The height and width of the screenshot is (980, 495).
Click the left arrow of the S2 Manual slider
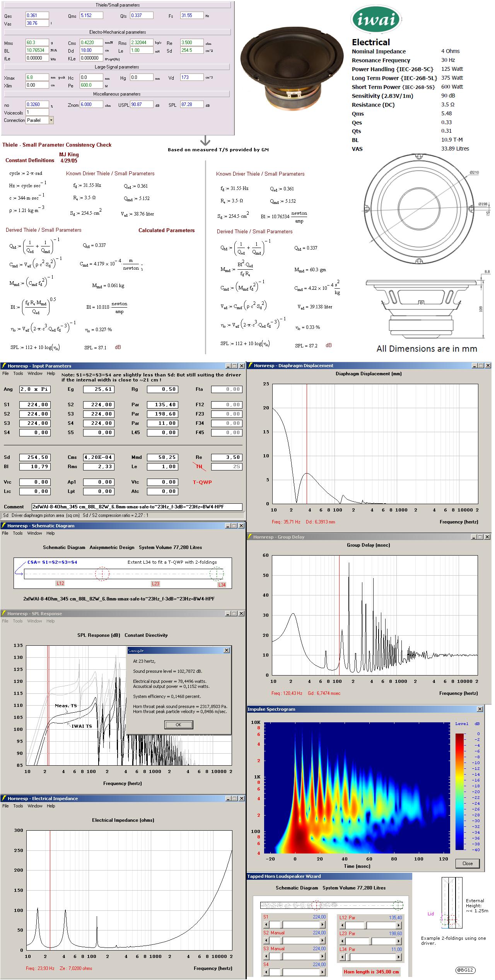[266, 941]
